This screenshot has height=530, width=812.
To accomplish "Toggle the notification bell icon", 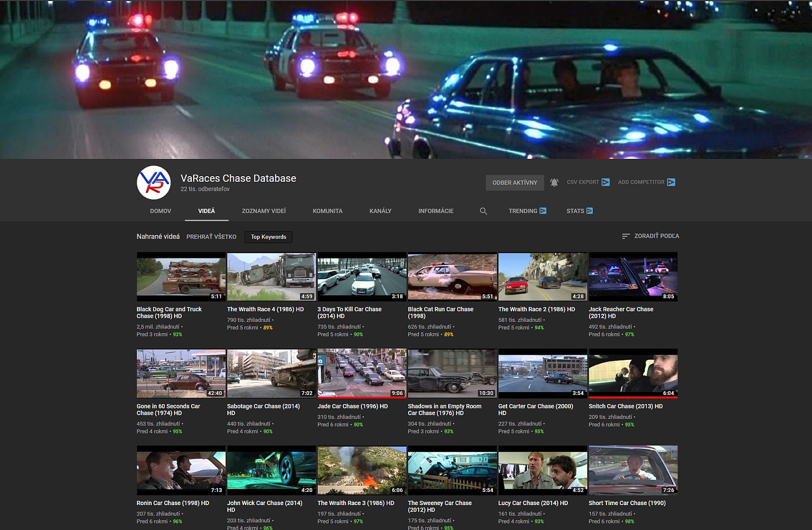I will [554, 182].
